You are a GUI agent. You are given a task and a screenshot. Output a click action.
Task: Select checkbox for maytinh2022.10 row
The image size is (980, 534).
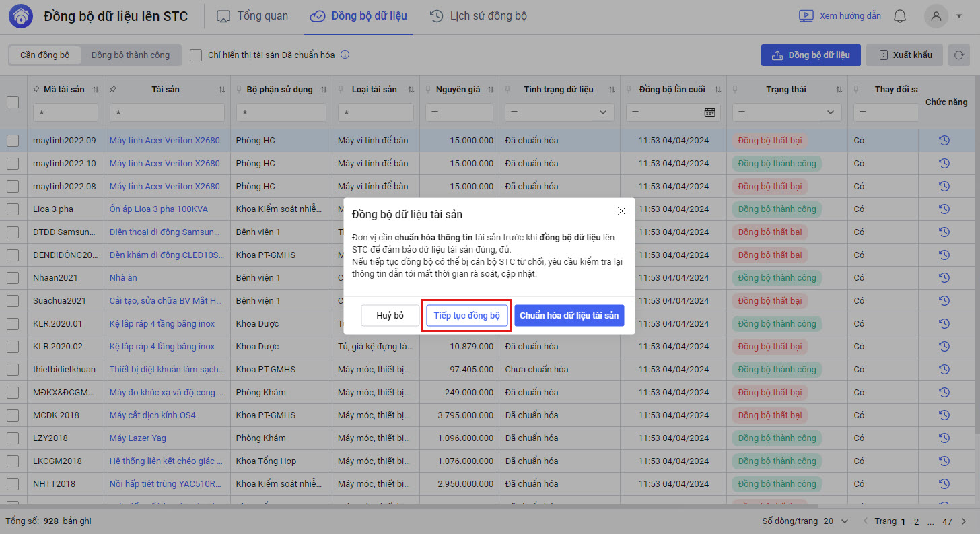pyautogui.click(x=13, y=164)
